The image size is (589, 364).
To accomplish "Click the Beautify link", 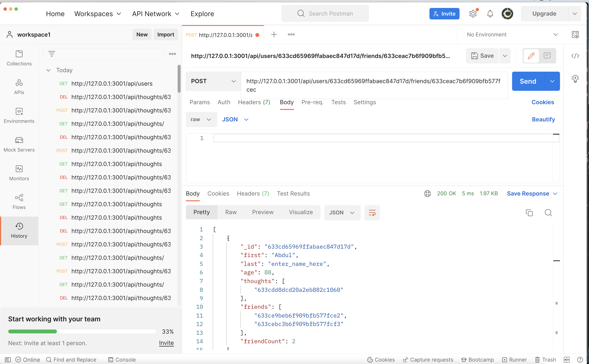I will tap(543, 119).
